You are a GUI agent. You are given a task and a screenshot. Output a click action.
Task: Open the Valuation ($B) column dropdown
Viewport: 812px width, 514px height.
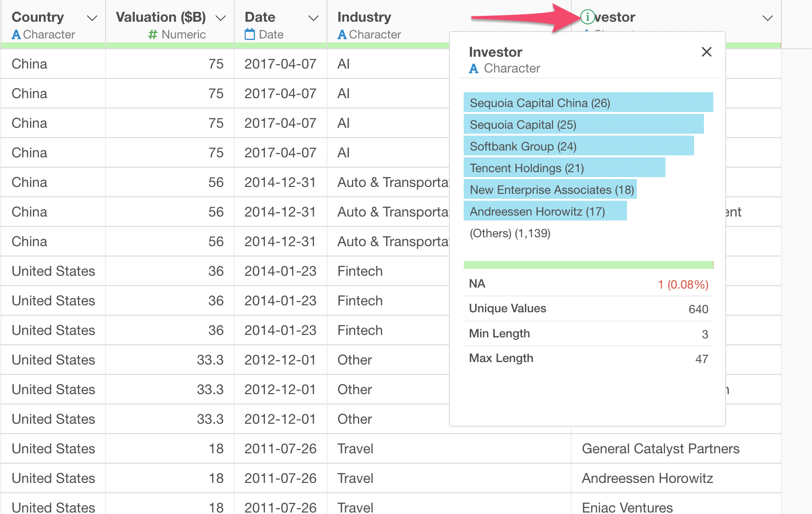[221, 18]
